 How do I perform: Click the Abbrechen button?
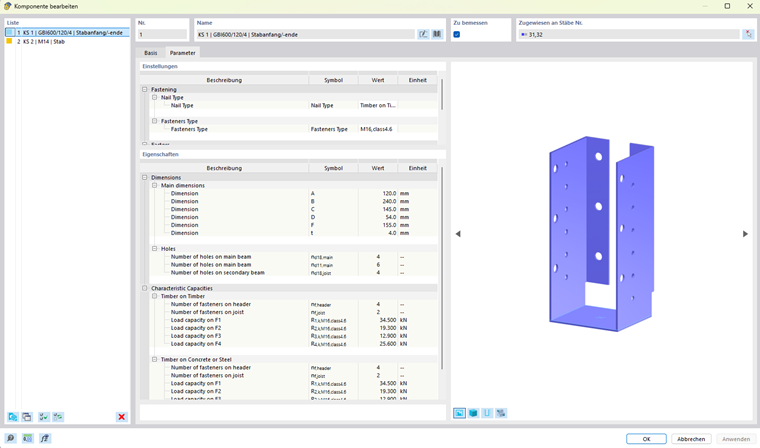coord(691,439)
